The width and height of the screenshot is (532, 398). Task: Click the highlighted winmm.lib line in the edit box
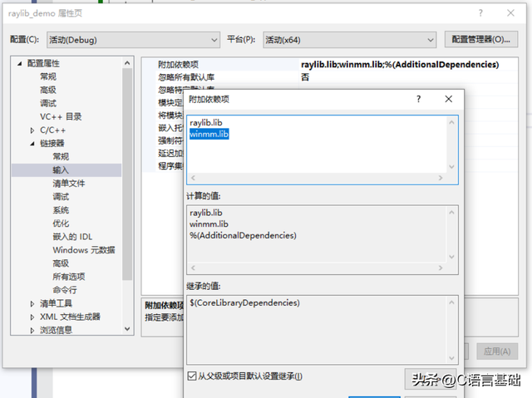[209, 134]
